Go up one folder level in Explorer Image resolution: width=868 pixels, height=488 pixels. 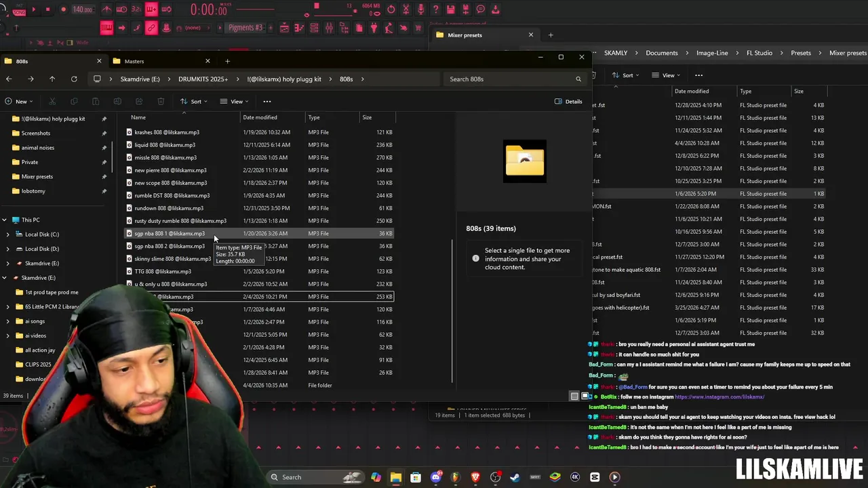click(x=52, y=79)
